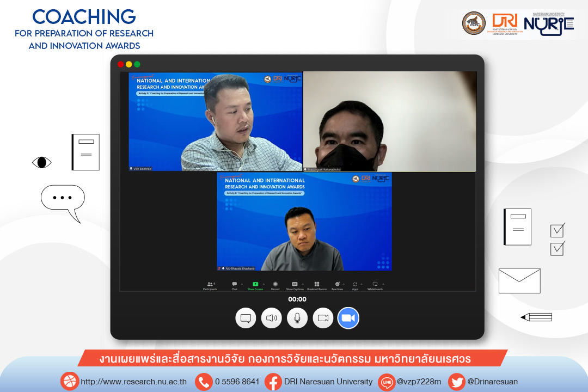Expand the Chat options arrow
The width and height of the screenshot is (588, 392).
[242, 284]
